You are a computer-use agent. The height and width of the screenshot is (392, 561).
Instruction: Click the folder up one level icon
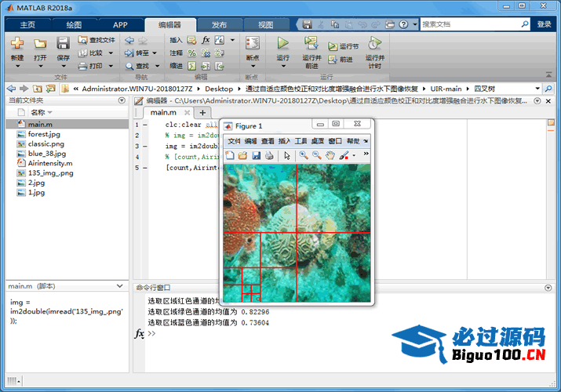tap(37, 89)
